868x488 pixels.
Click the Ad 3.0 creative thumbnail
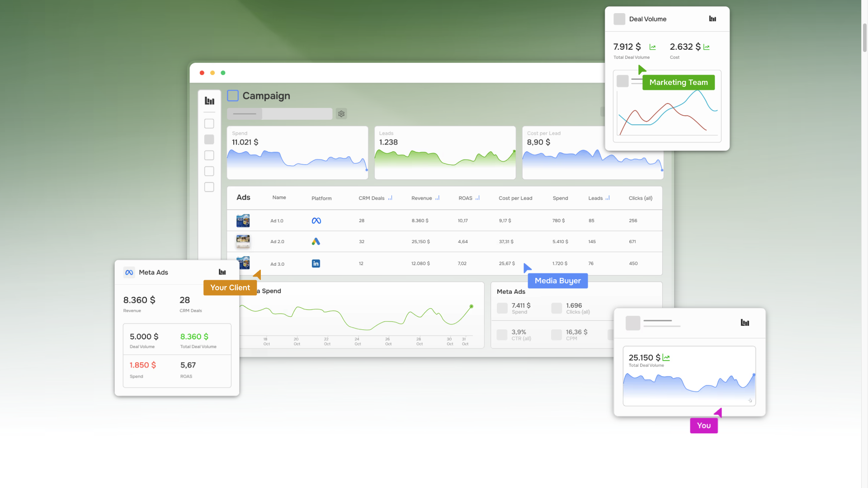[x=243, y=263]
